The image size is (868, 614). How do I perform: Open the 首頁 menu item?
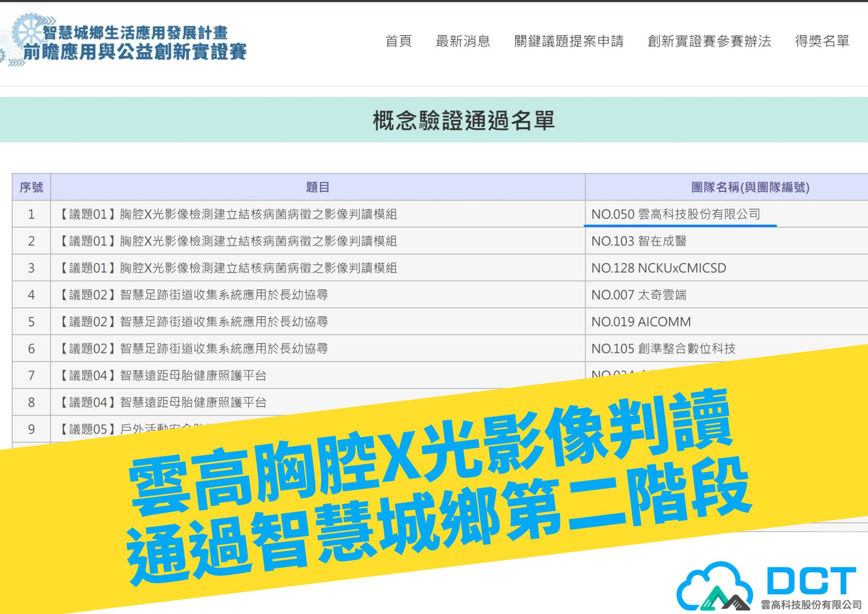tap(398, 42)
